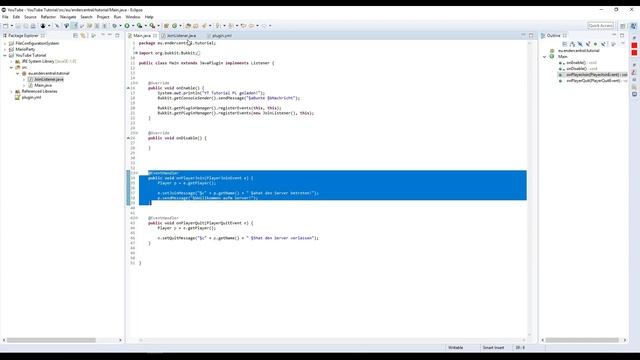Open the New dropdown arrow in toolbar

click(x=12, y=26)
